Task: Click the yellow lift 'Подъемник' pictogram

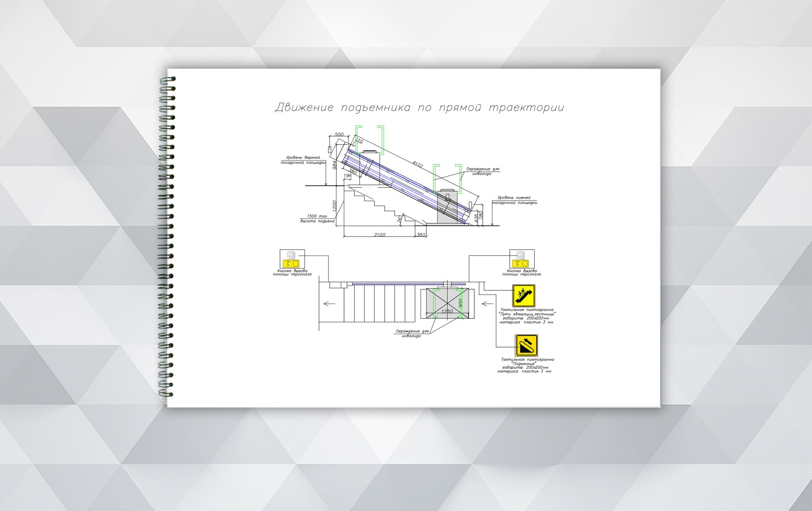Action: 526,345
